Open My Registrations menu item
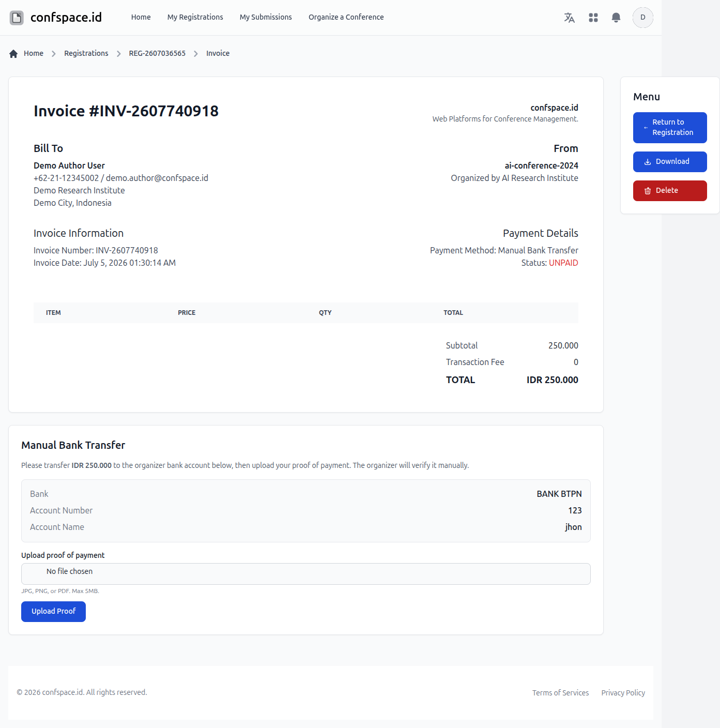The image size is (720, 728). 195,17
